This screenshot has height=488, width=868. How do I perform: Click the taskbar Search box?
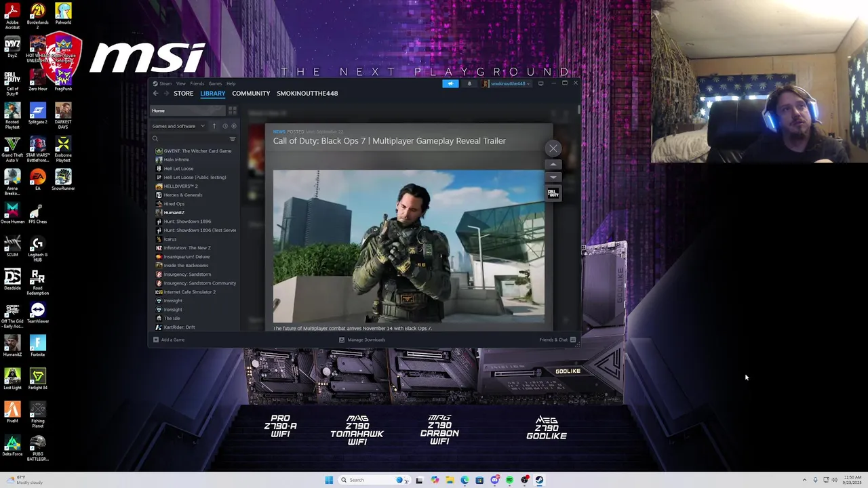(x=373, y=480)
